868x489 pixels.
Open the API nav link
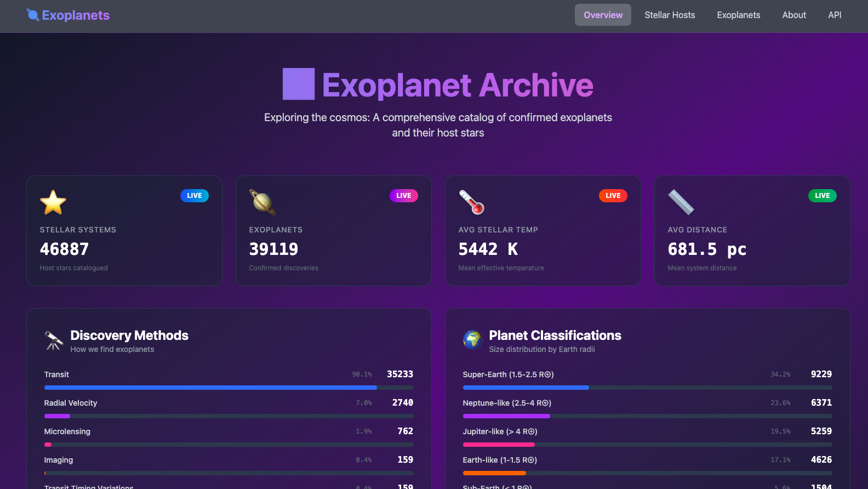[x=835, y=15]
